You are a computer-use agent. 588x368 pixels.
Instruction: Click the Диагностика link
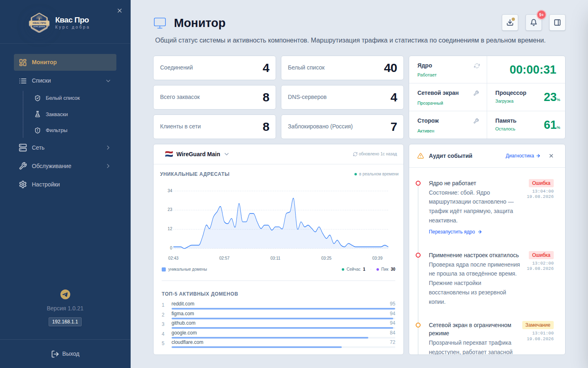click(x=523, y=156)
